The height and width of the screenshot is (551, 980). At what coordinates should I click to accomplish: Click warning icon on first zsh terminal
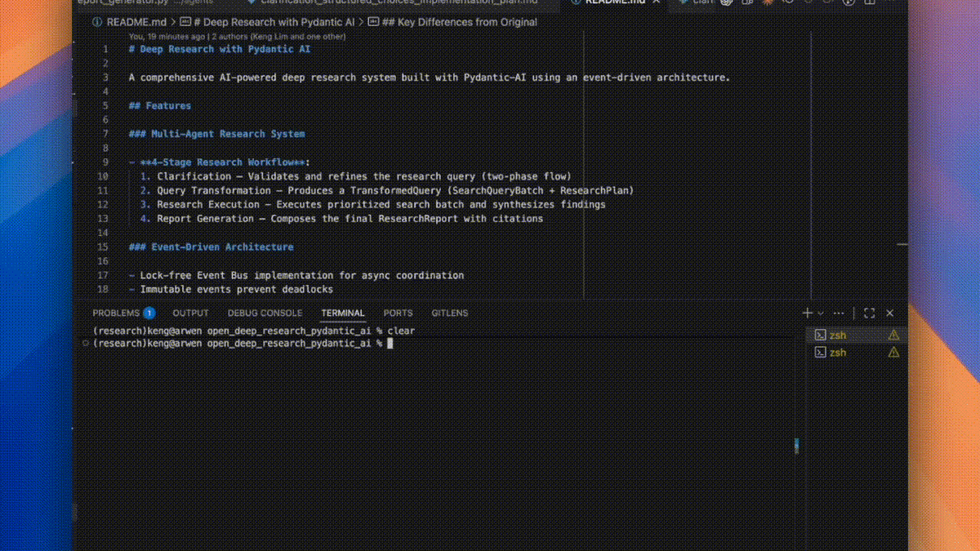[x=893, y=335]
